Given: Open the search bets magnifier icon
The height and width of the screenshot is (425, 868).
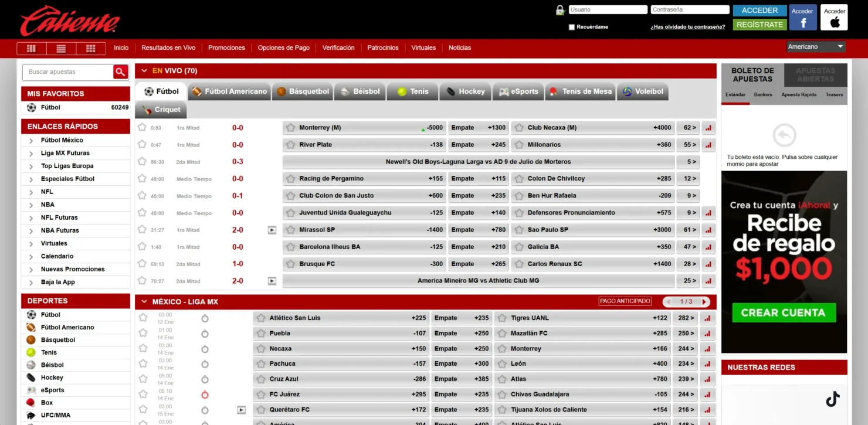Looking at the screenshot, I should [120, 72].
